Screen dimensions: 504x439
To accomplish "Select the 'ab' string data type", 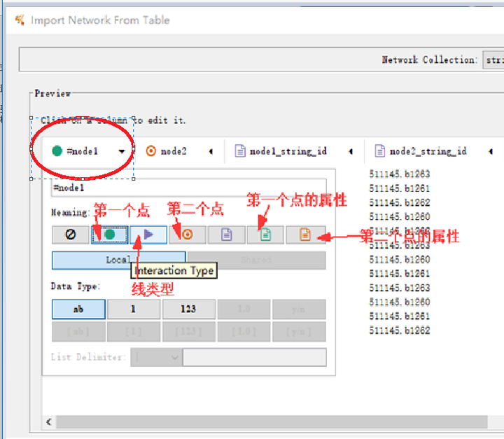I will click(78, 309).
